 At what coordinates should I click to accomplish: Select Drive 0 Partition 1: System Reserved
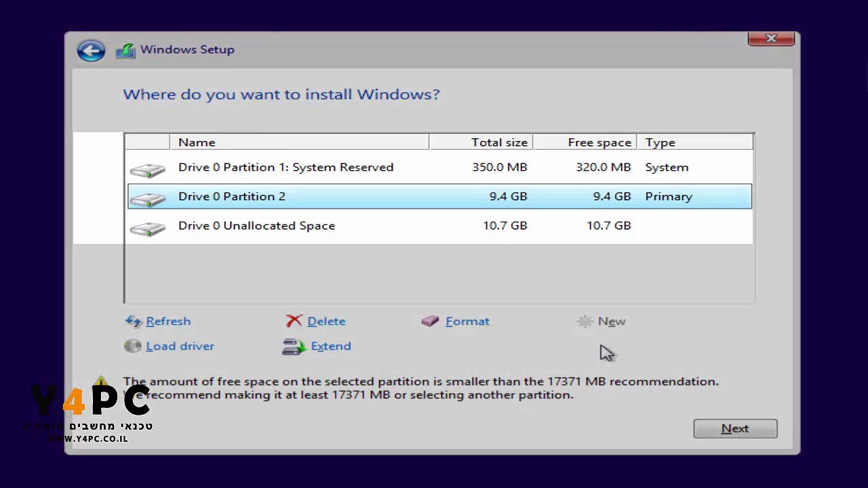pyautogui.click(x=439, y=167)
